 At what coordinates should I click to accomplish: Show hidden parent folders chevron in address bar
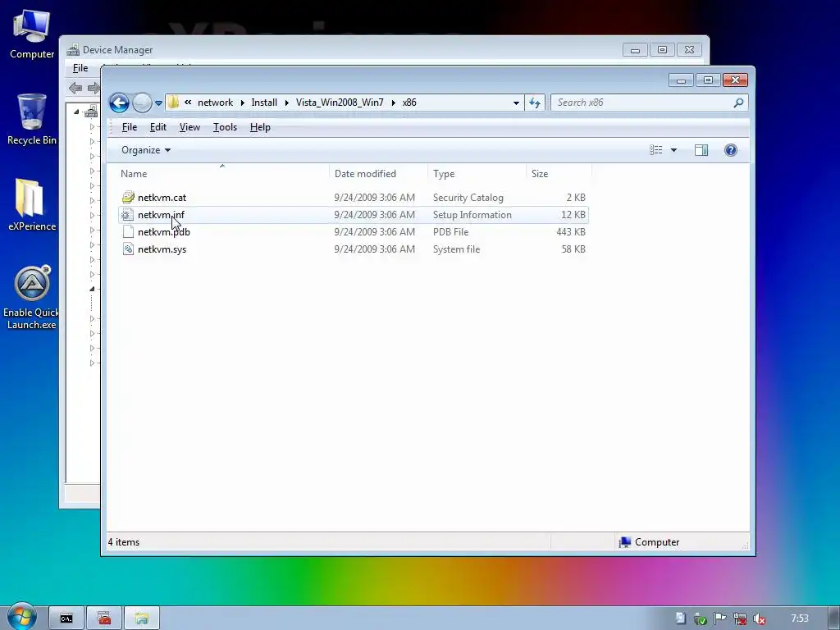tap(188, 102)
